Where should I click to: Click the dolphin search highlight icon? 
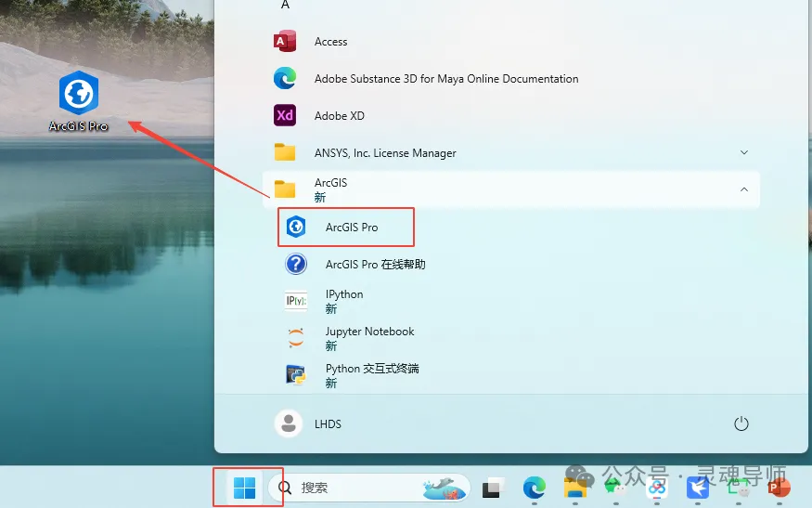coord(445,488)
